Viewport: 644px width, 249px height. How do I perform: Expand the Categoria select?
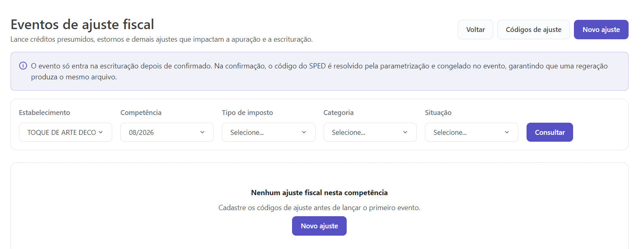[370, 132]
